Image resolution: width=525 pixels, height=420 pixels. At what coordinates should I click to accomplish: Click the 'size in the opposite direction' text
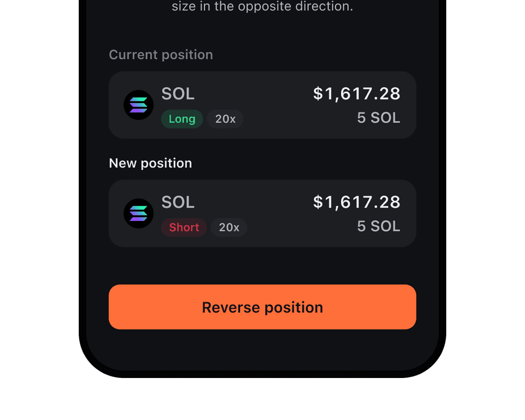pos(262,7)
